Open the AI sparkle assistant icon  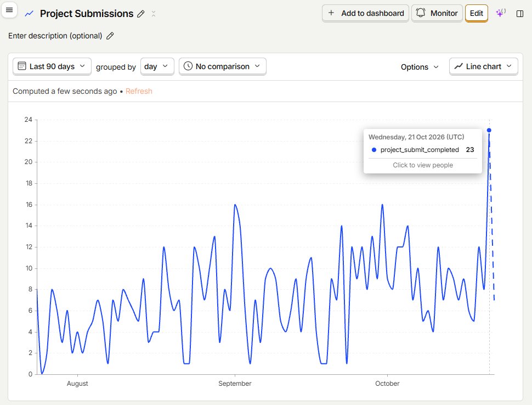(500, 13)
